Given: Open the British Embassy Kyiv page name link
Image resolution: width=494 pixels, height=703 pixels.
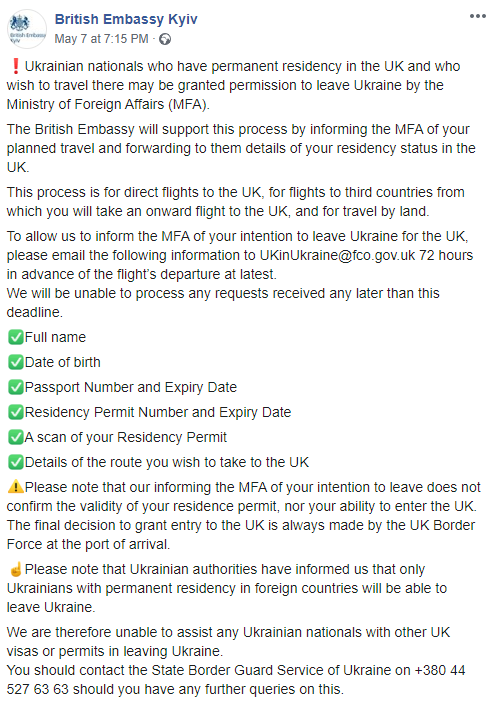Looking at the screenshot, I should point(126,19).
